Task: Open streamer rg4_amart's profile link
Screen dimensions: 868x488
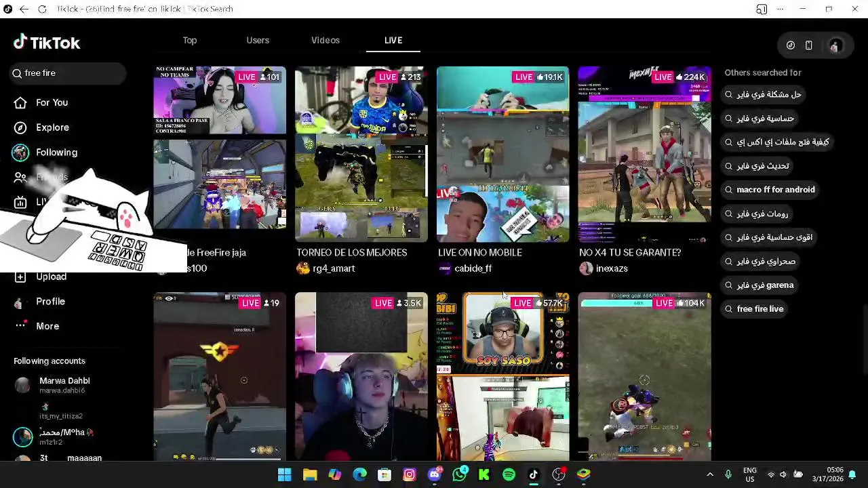Action: tap(334, 268)
